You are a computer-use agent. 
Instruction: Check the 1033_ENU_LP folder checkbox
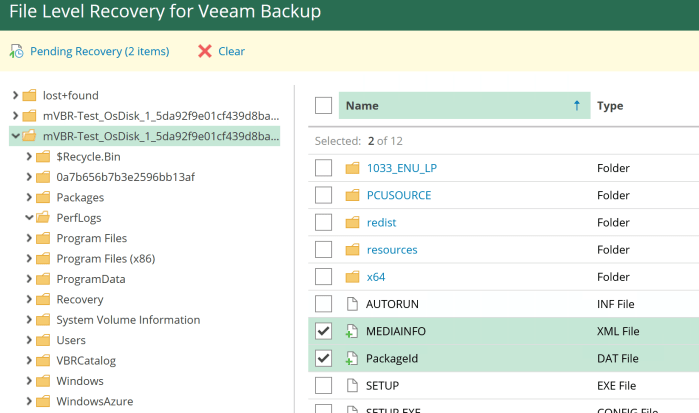323,168
